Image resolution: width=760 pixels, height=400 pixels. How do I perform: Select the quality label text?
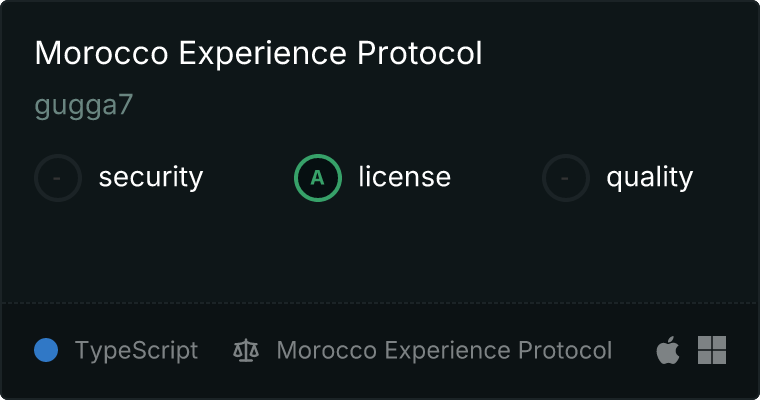[x=649, y=178]
